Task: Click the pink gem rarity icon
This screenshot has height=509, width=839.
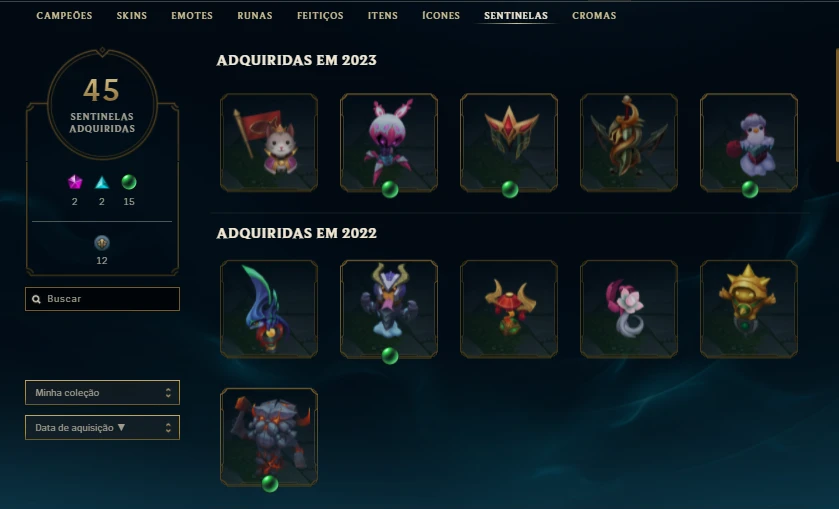Action: tap(75, 183)
